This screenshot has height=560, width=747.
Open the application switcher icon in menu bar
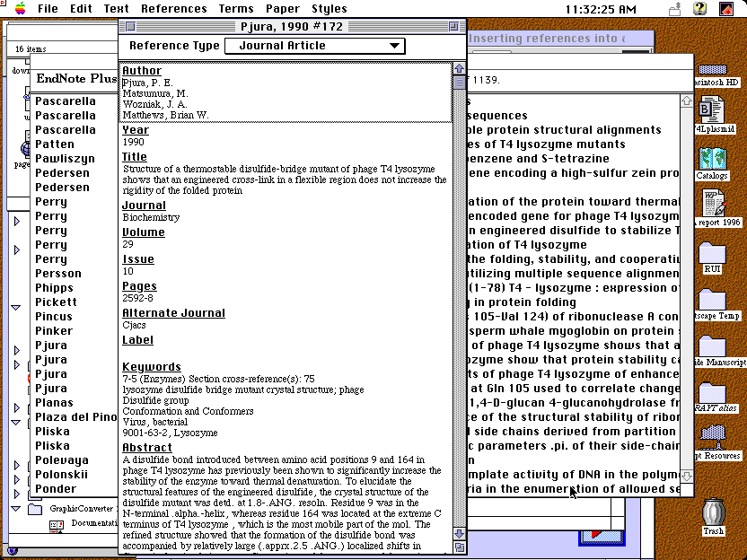point(726,9)
